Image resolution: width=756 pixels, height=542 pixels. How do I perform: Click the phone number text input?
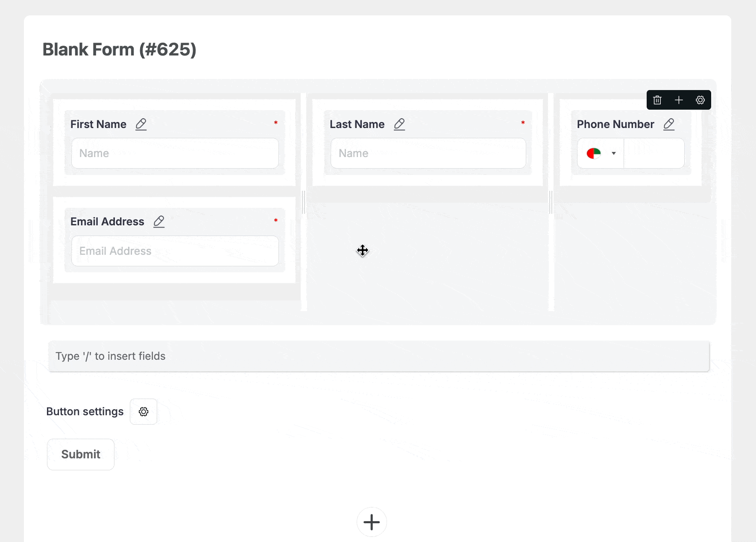point(653,153)
